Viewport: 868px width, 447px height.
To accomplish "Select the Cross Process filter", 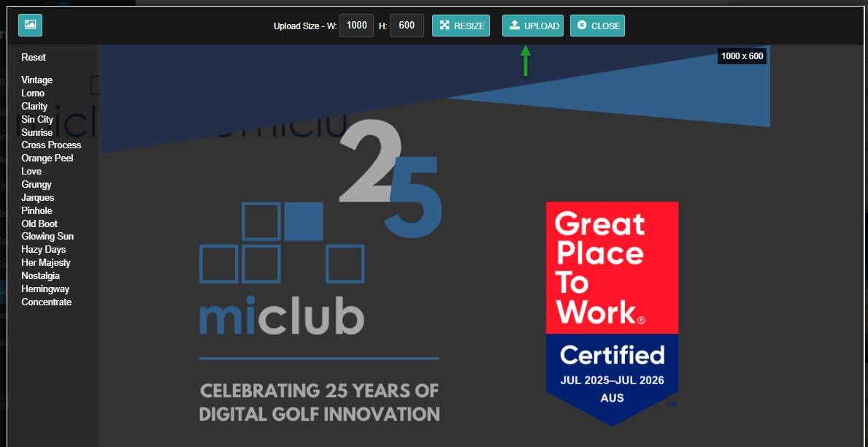I will pyautogui.click(x=52, y=145).
